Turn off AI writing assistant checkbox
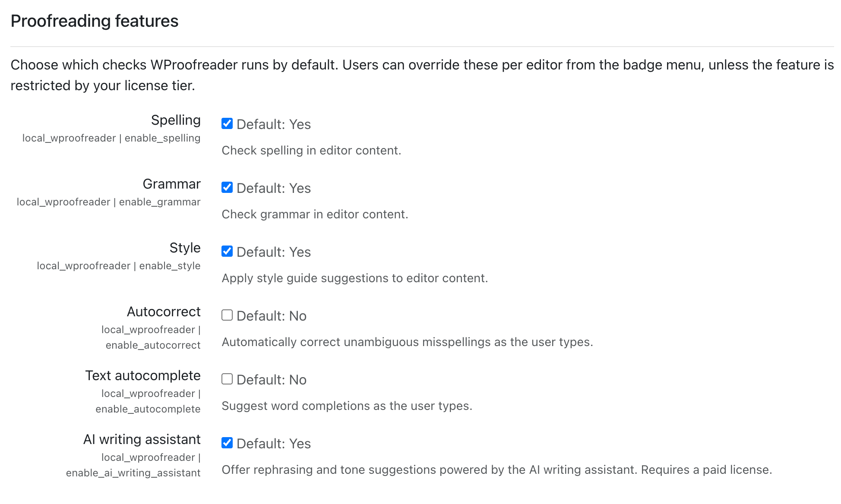 227,443
